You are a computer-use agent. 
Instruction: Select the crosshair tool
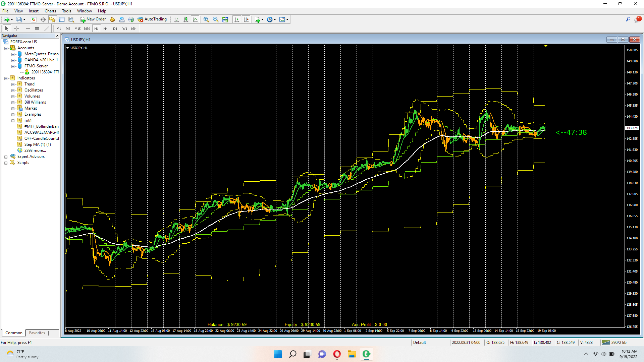click(16, 28)
